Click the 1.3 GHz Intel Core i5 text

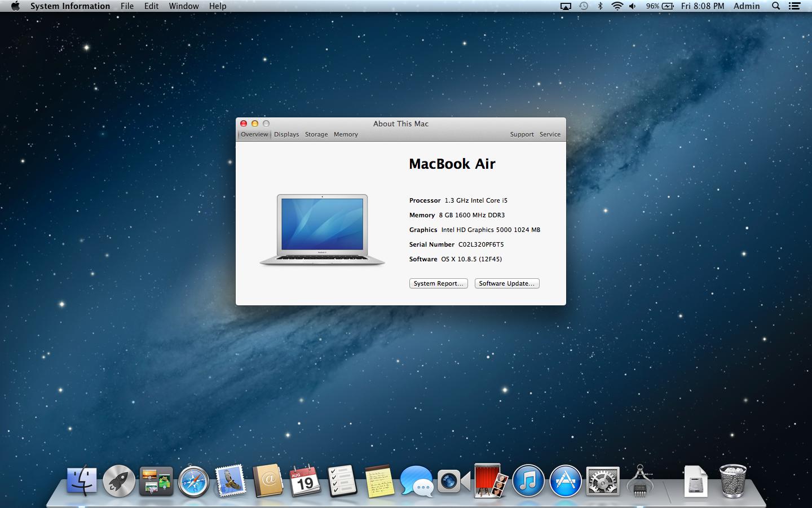[476, 200]
